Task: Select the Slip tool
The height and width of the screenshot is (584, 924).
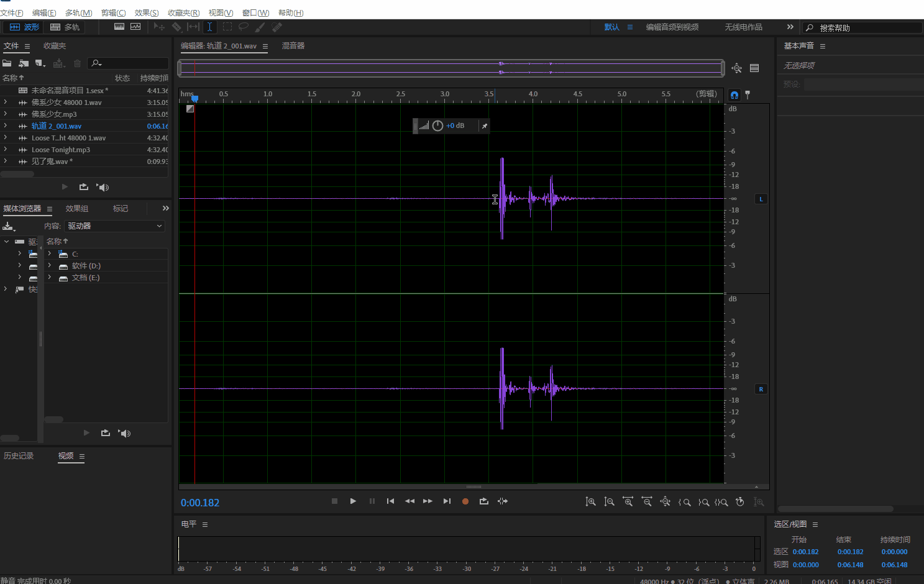Action: click(193, 27)
